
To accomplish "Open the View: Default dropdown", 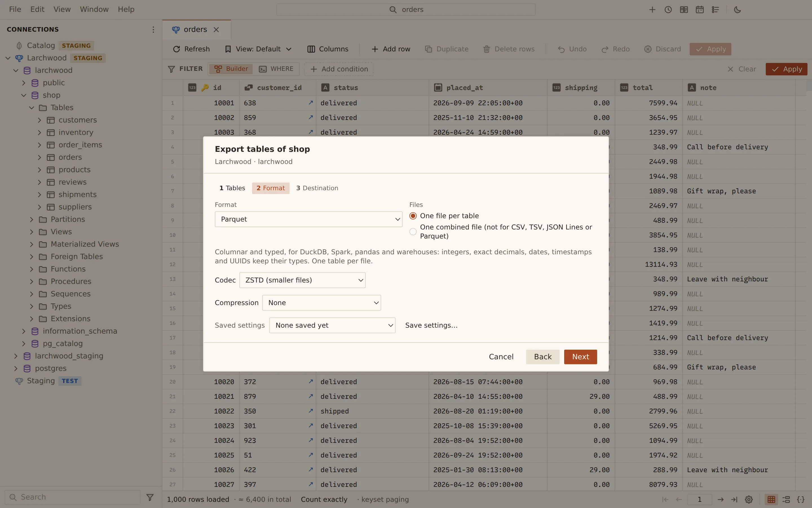I will click(258, 49).
